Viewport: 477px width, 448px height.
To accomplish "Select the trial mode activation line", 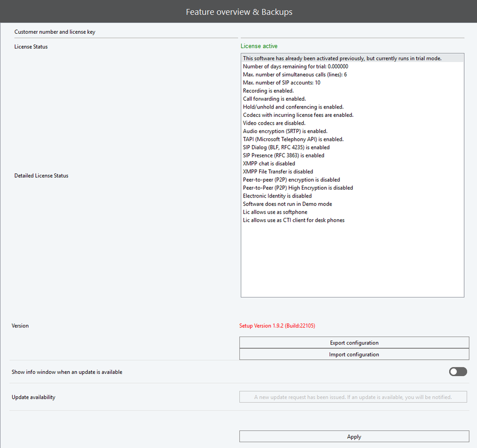I will click(353, 58).
